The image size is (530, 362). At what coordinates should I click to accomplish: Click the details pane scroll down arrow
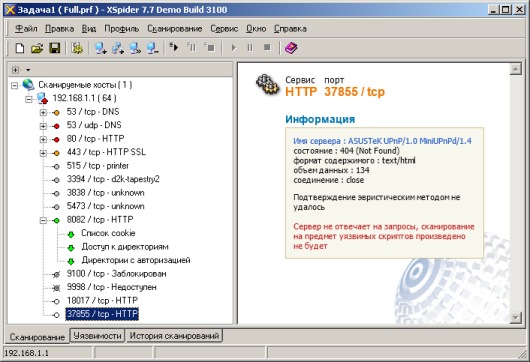pos(515,317)
